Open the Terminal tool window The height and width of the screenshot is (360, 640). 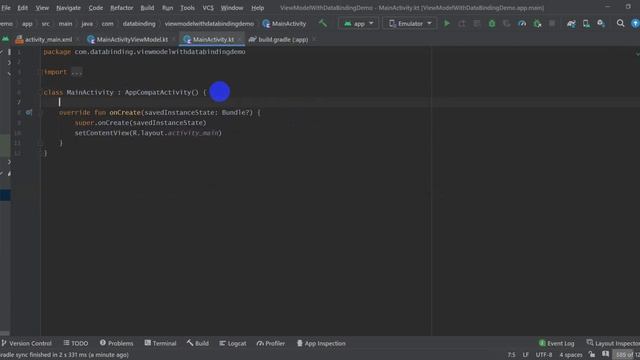(x=160, y=343)
